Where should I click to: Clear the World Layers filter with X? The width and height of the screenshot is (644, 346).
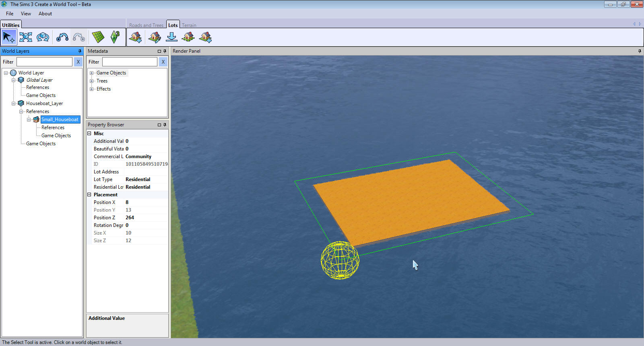coord(78,62)
